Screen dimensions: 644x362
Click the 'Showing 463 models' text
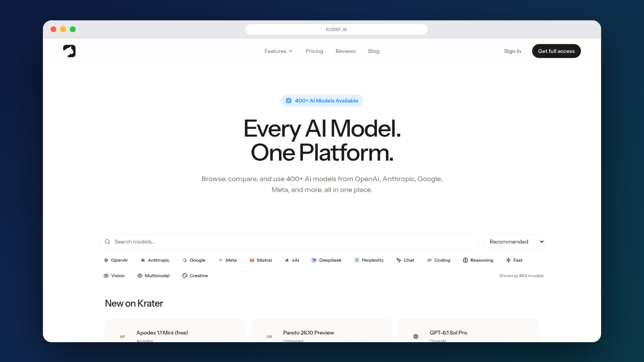click(521, 276)
